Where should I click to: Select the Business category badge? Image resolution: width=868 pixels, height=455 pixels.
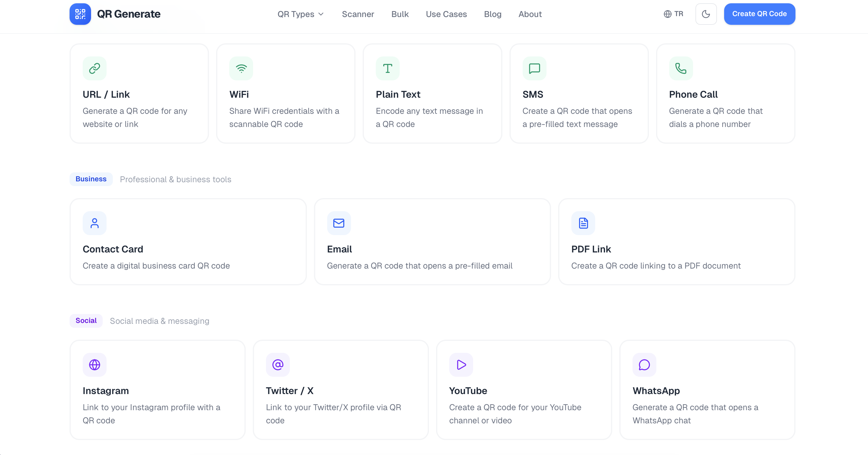91,179
